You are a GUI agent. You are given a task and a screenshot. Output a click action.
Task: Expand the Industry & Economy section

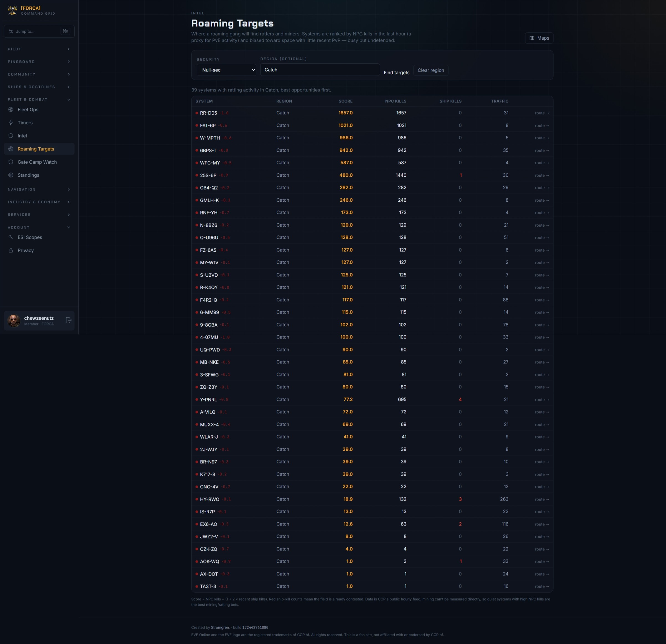(39, 202)
